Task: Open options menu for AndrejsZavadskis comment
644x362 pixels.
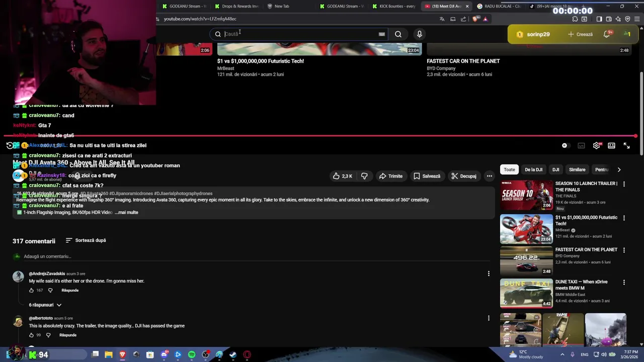Action: (x=488, y=274)
